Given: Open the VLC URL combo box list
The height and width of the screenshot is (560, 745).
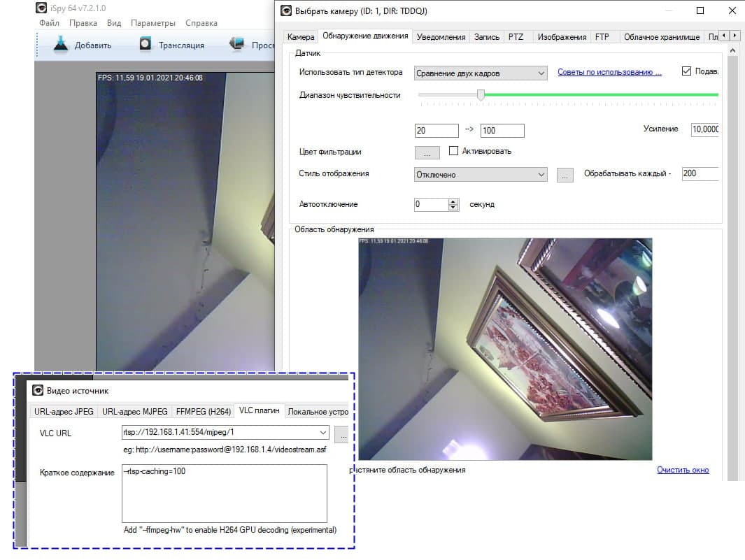Looking at the screenshot, I should pos(322,433).
